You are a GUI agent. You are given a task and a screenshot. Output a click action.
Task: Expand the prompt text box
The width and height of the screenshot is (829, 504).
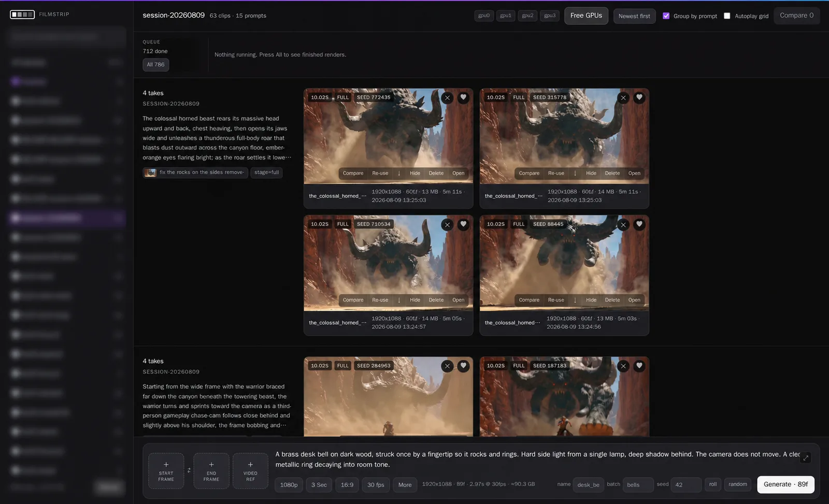pos(806,458)
